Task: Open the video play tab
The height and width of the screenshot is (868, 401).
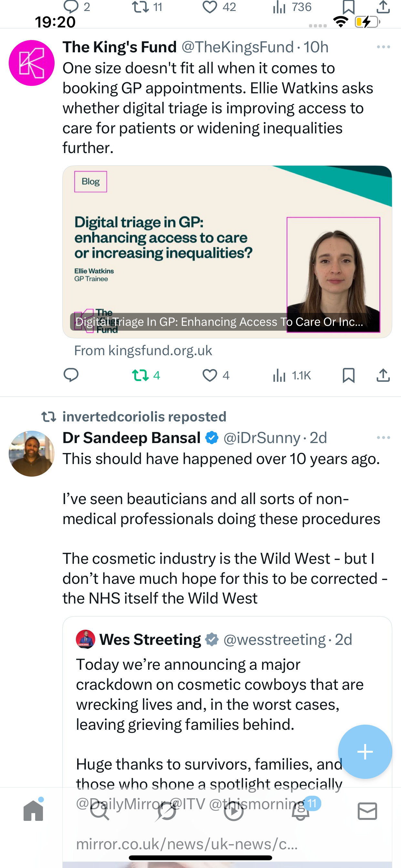Action: coord(233,811)
